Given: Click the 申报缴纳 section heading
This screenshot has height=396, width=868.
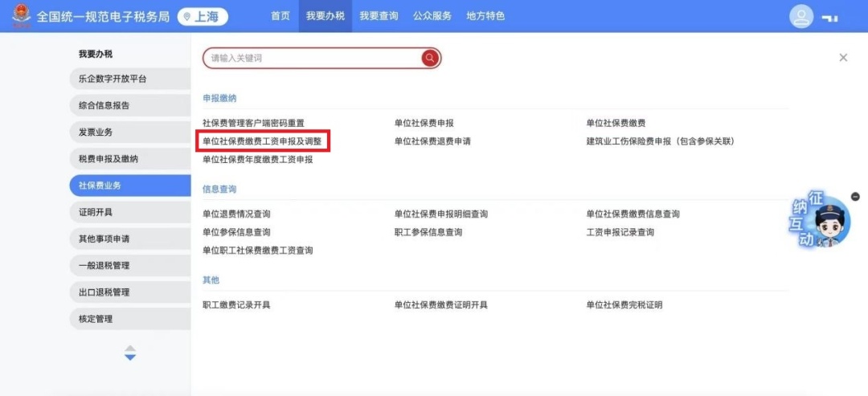Looking at the screenshot, I should (219, 98).
